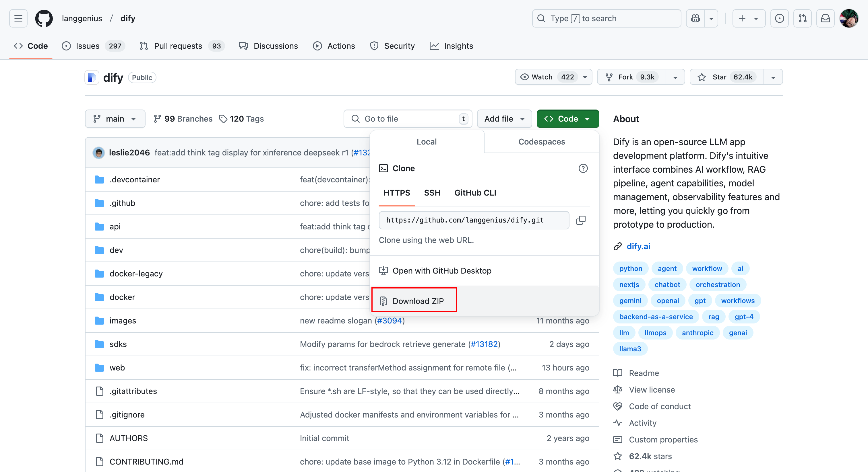Image resolution: width=868 pixels, height=472 pixels.
Task: Click the Custom properties note icon
Action: 618,439
